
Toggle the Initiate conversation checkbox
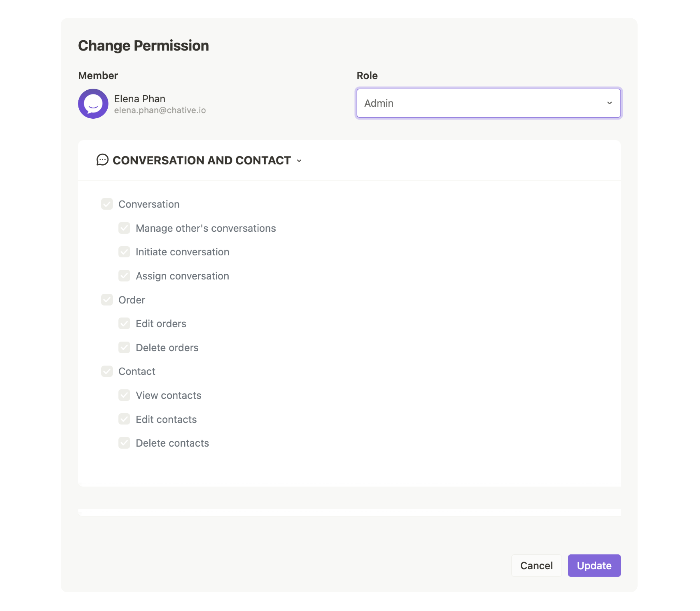124,252
